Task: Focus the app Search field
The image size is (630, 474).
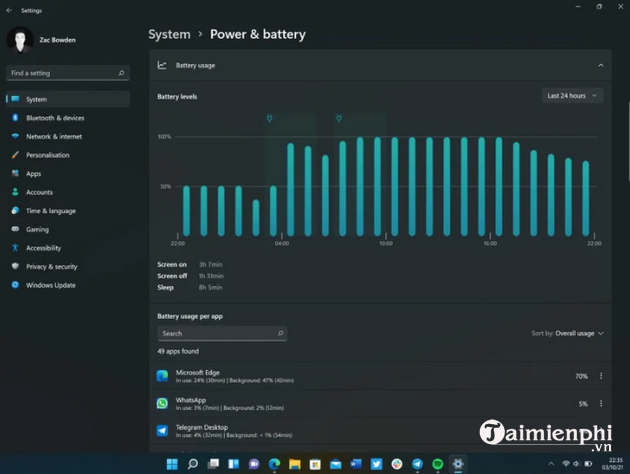Action: tap(222, 333)
